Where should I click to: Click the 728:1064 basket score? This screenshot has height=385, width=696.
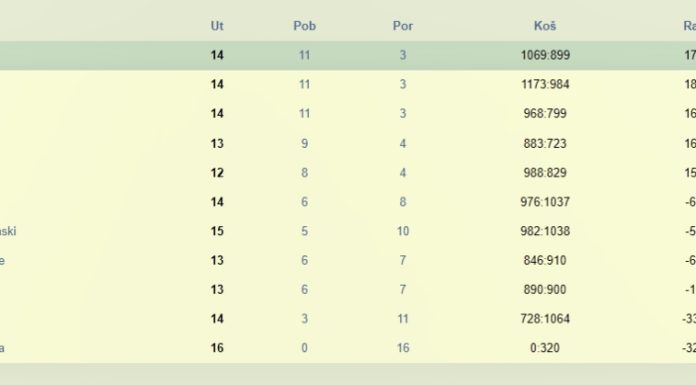pyautogui.click(x=545, y=319)
